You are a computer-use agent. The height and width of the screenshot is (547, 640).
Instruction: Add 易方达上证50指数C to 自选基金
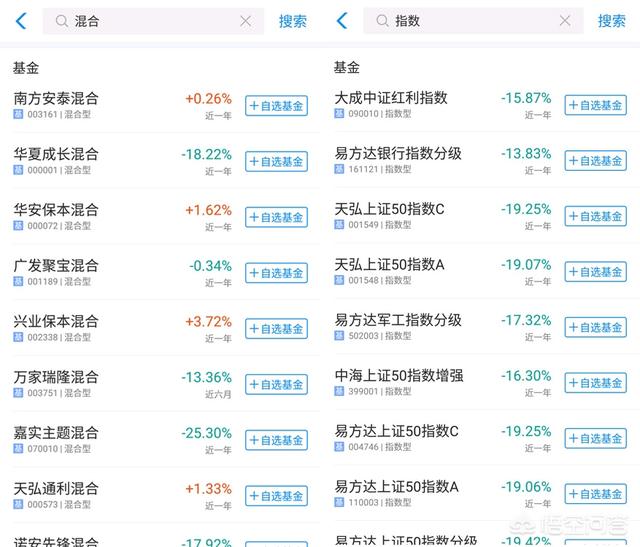click(596, 439)
